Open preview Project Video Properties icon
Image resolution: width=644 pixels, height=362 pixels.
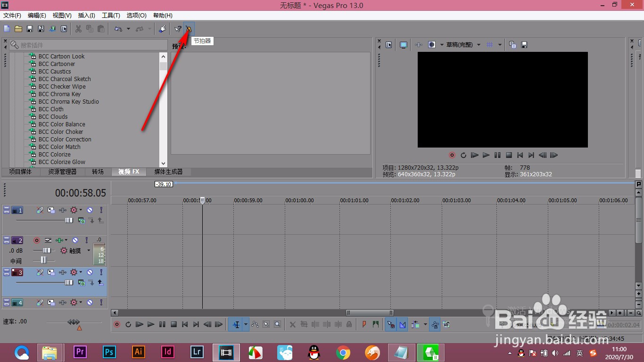tap(389, 45)
